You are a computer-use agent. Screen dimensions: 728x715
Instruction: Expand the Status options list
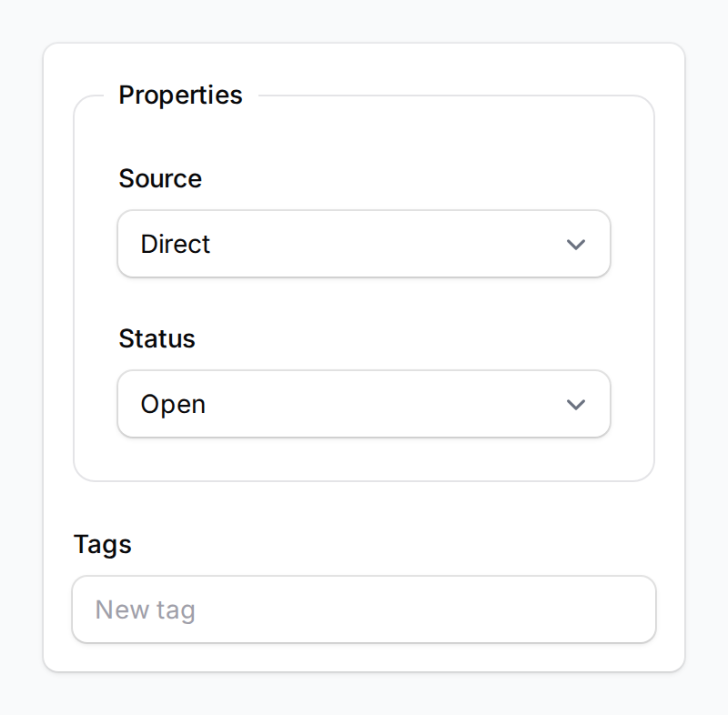pyautogui.click(x=364, y=404)
